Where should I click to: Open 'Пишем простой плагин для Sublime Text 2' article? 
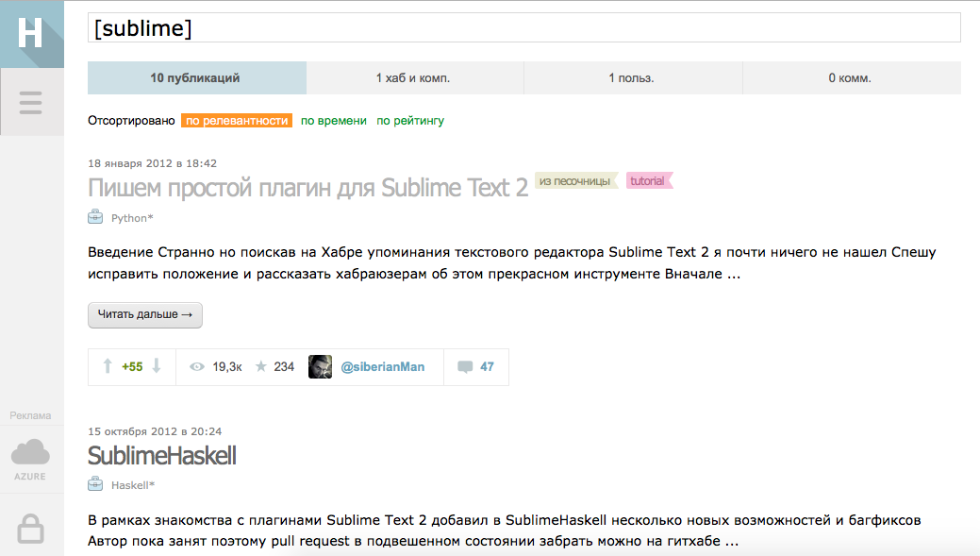(x=308, y=188)
